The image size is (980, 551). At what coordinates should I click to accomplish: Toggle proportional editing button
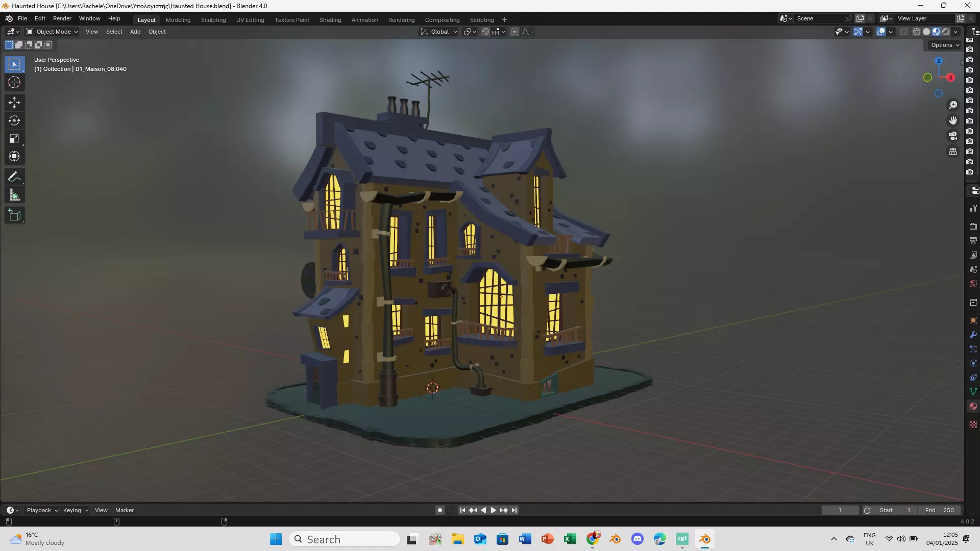click(514, 32)
